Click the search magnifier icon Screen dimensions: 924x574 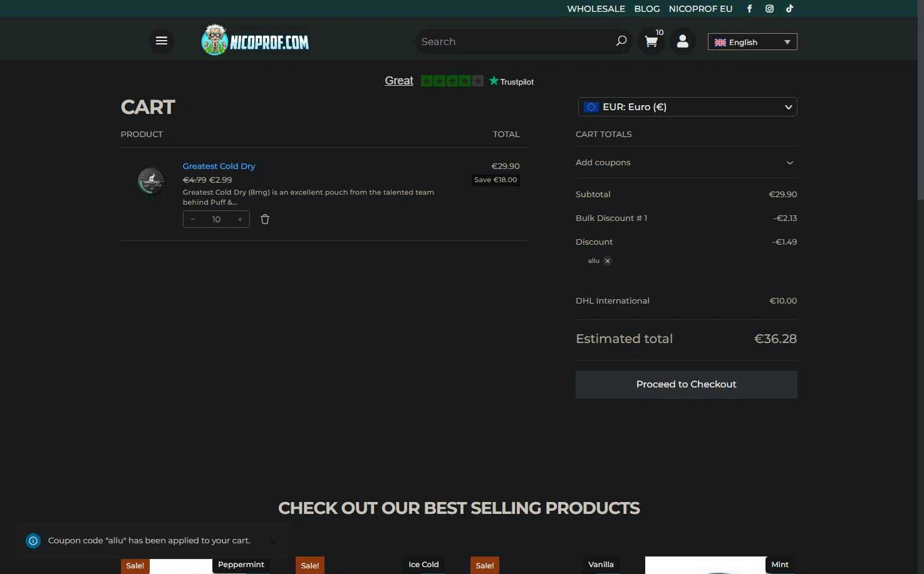(x=621, y=41)
